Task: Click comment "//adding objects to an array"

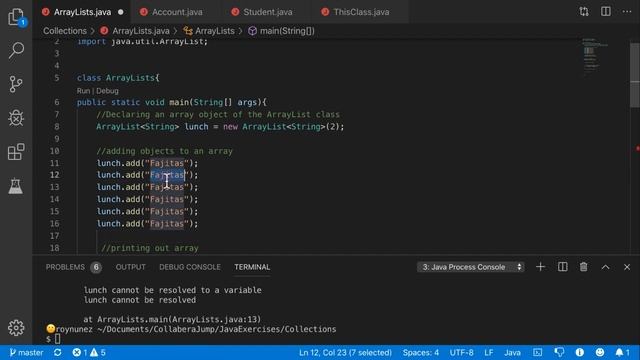Action: [x=164, y=151]
